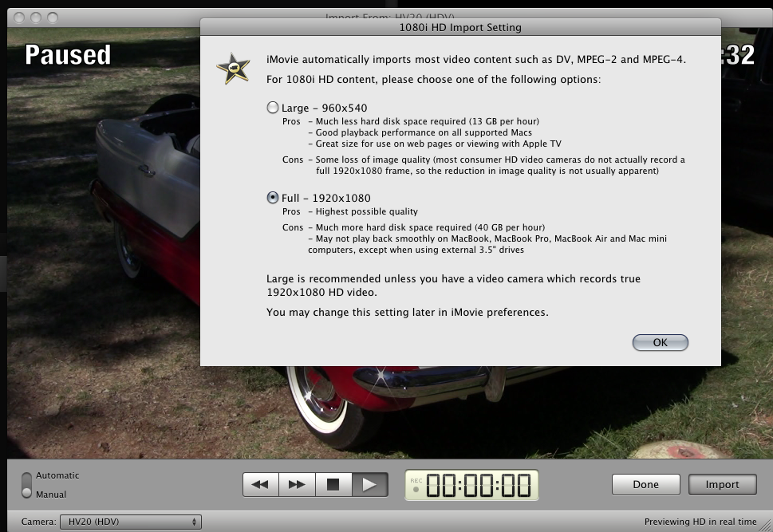This screenshot has height=532, width=773.
Task: Click 'Good playback performance on all supported Macs'
Action: click(x=424, y=132)
